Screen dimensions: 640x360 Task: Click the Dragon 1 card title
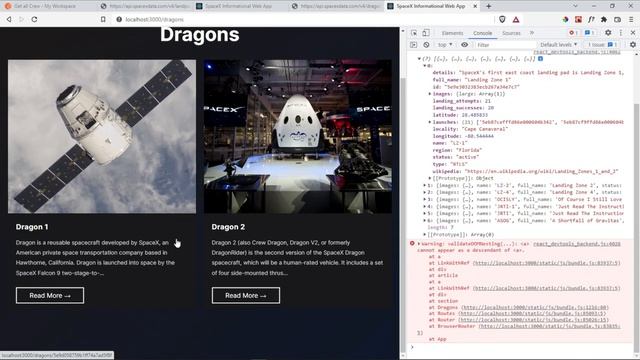[32, 227]
